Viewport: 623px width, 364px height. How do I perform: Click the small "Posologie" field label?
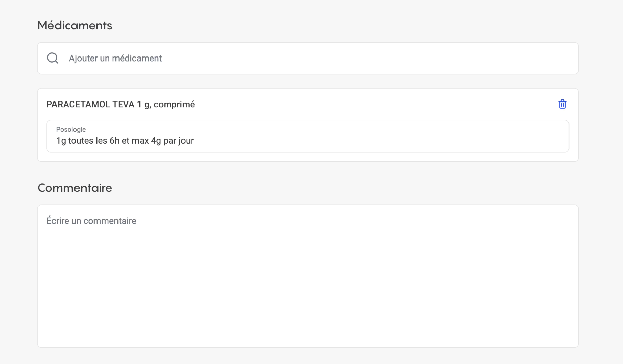pos(71,129)
